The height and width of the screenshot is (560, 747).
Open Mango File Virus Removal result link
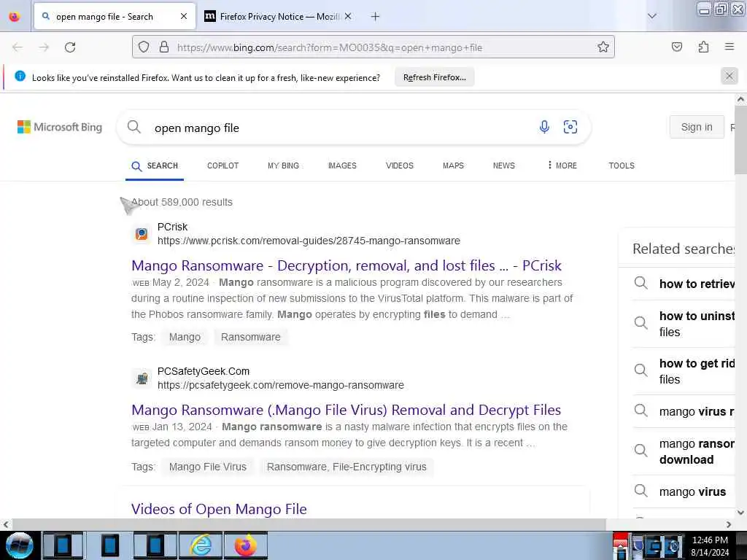point(346,410)
